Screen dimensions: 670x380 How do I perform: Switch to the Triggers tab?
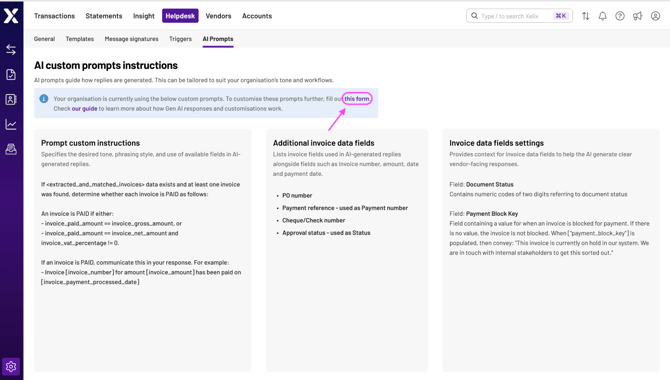[180, 39]
